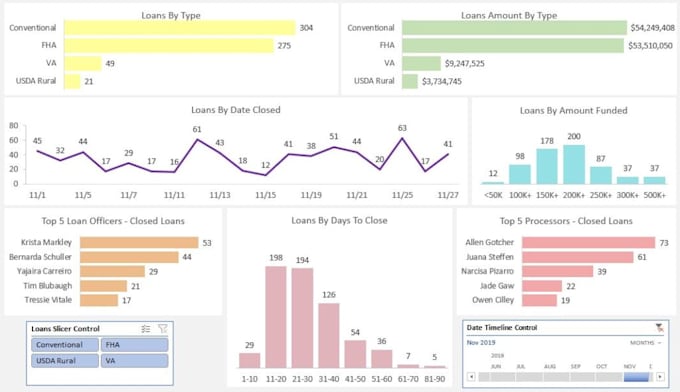Click the 63 peak point on line chart
680x392 pixels.
pyautogui.click(x=402, y=138)
